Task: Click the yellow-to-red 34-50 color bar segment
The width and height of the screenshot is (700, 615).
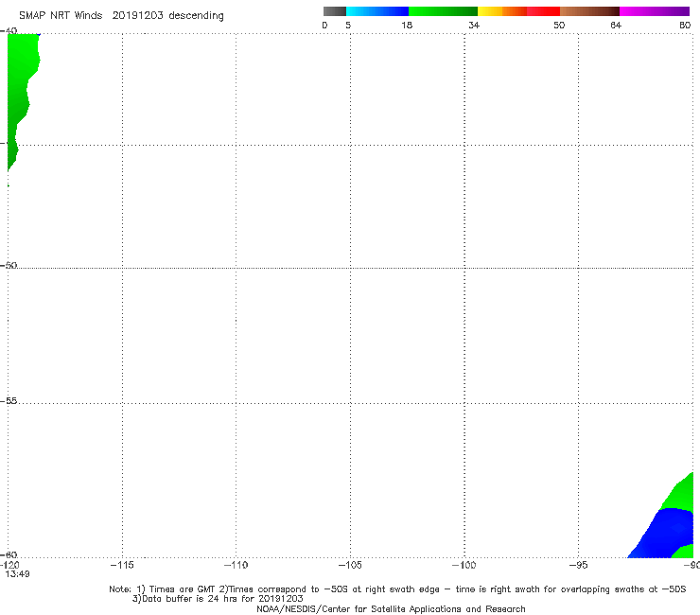Action: pyautogui.click(x=518, y=11)
